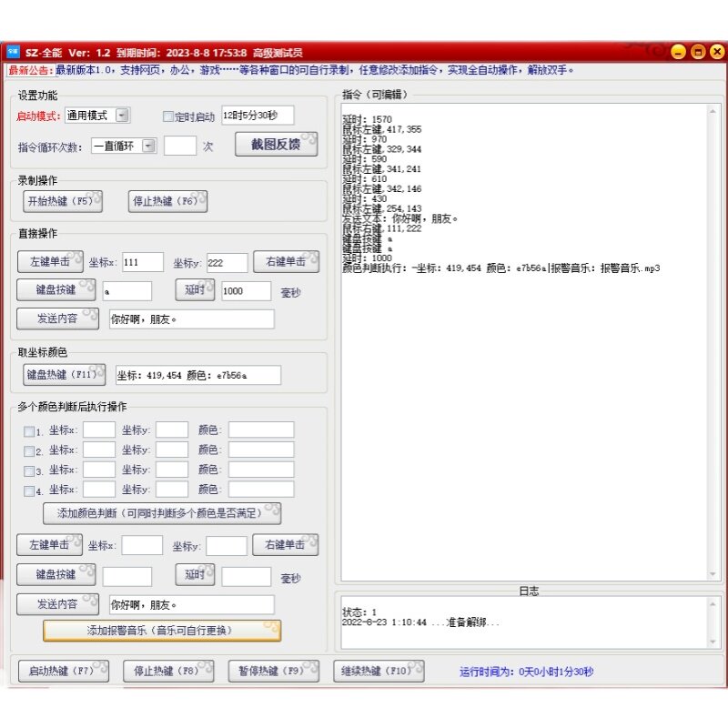Click empty key field beside lower 键盘按键
Screen dimensions: 728x728
pyautogui.click(x=127, y=577)
